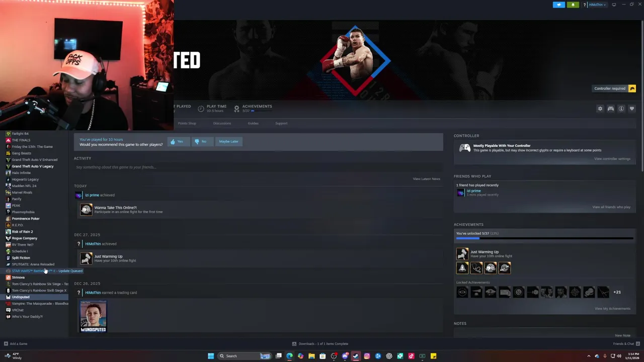Open TikTok from the taskbar
Screen dimensions: 644x362
pyautogui.click(x=411, y=356)
